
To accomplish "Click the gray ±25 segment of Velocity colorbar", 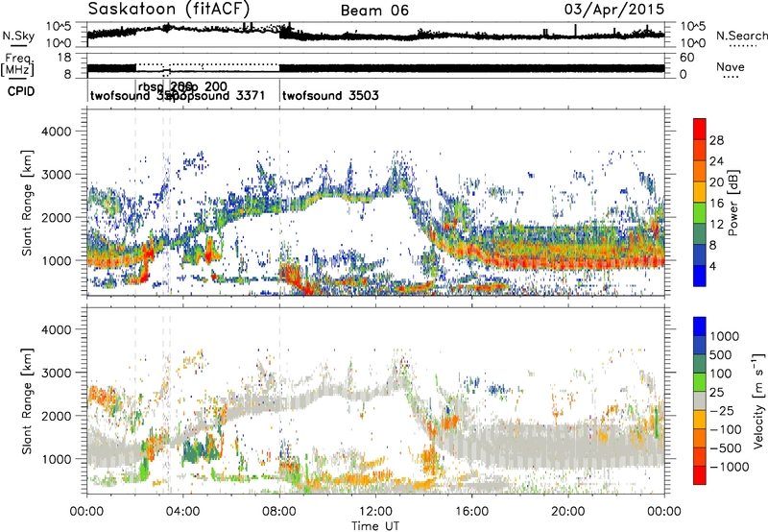I will coord(700,401).
